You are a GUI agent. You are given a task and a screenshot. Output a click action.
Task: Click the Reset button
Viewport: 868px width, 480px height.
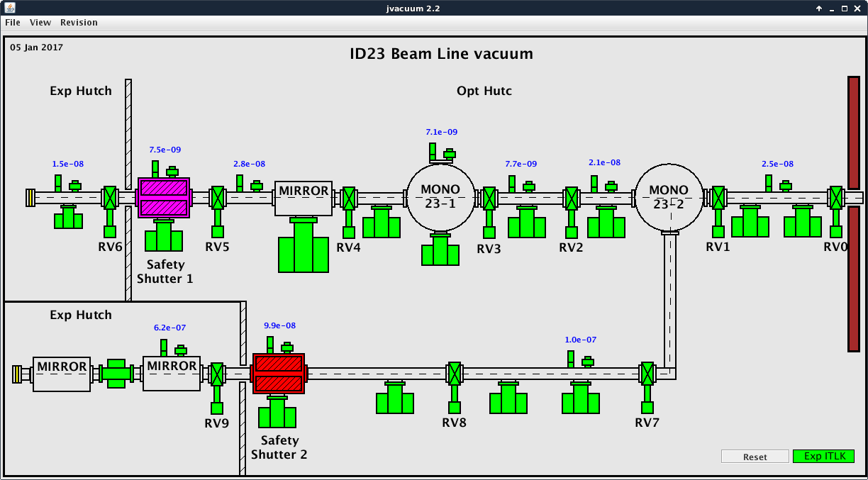coord(755,457)
